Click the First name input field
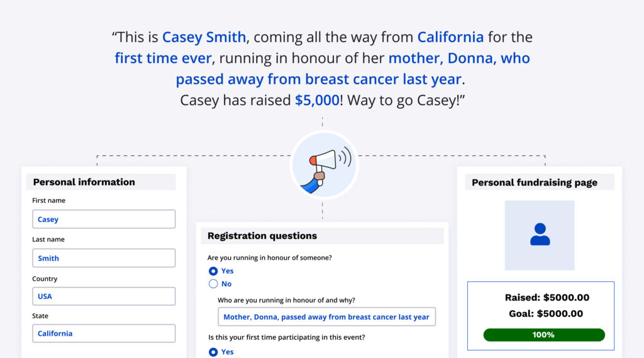The width and height of the screenshot is (644, 358). pyautogui.click(x=104, y=220)
